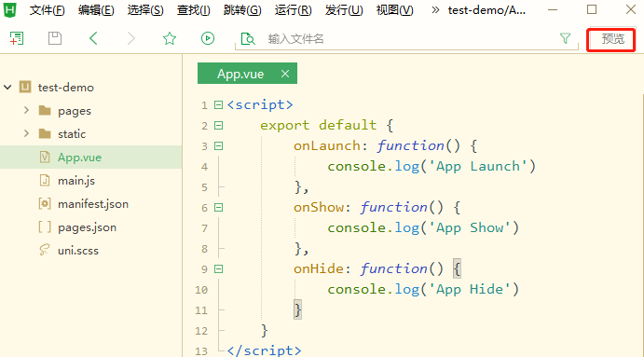
Task: Click the onShow keyword in code
Action: click(319, 208)
